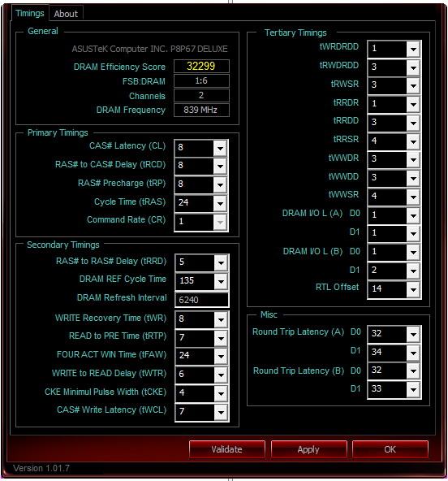The image size is (448, 481).
Task: Click the FSB:DRAM ratio value 1:6
Action: 201,80
